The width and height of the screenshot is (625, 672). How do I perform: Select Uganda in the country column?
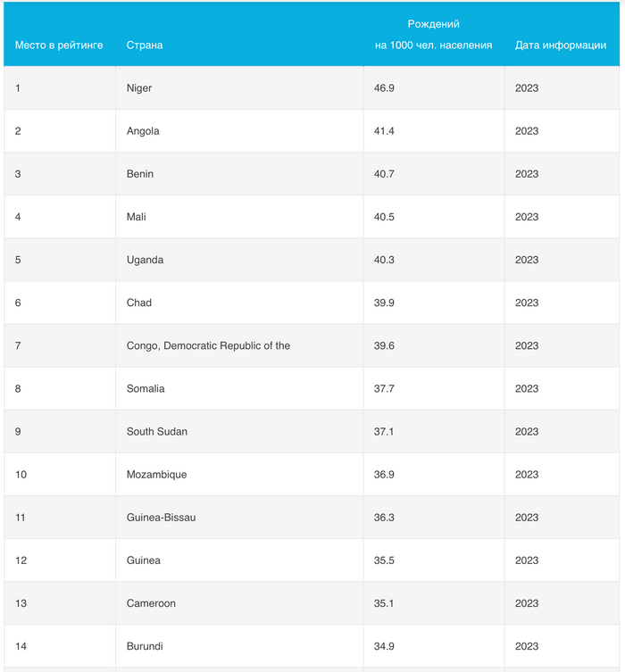click(x=145, y=260)
